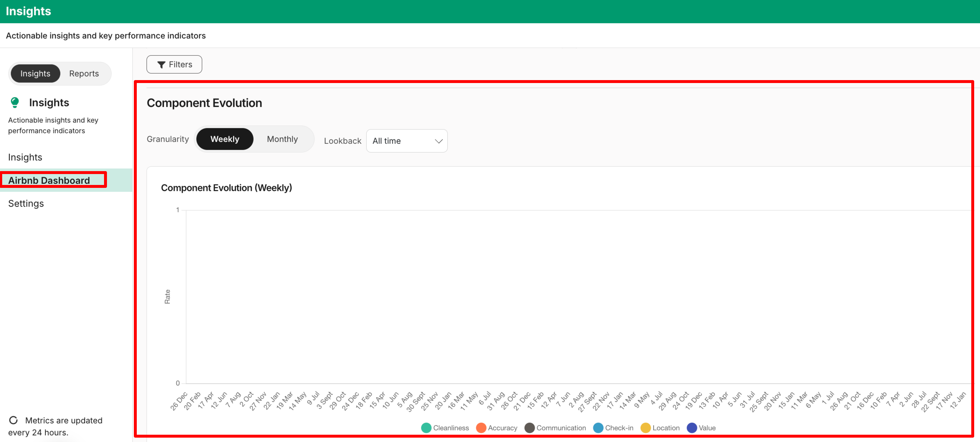This screenshot has width=980, height=442.
Task: Go to the Insights sidebar link
Action: pos(25,157)
